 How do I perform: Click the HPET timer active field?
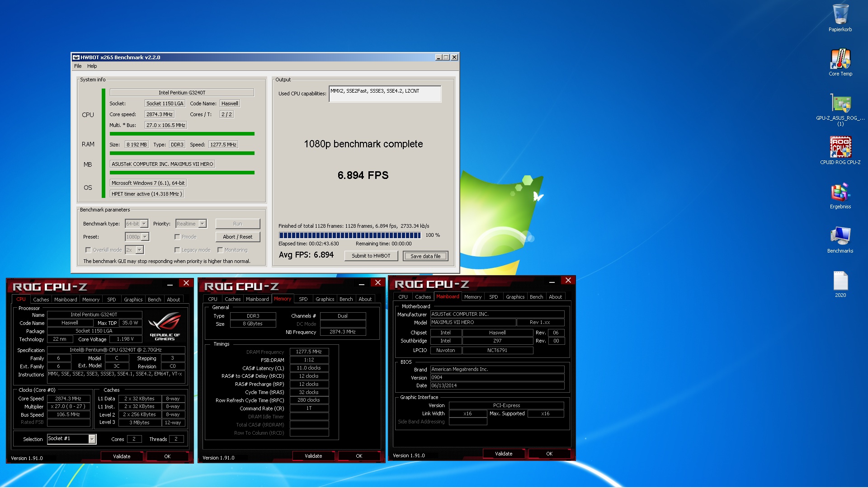point(147,194)
